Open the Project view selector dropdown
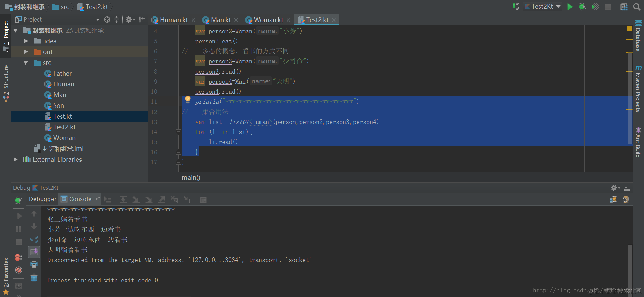The width and height of the screenshot is (644, 297). (x=98, y=19)
